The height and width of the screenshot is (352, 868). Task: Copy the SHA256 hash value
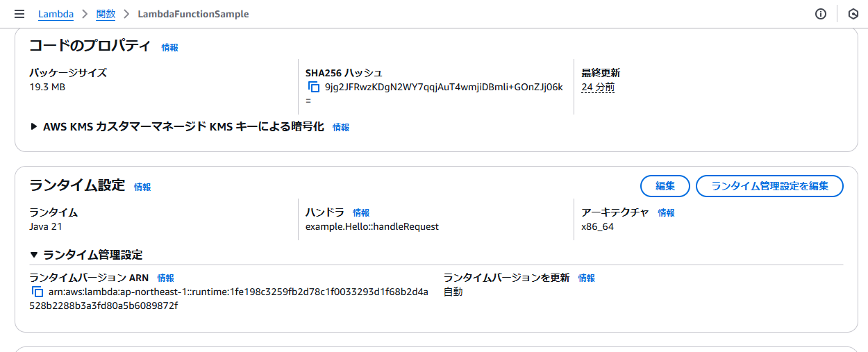[313, 87]
